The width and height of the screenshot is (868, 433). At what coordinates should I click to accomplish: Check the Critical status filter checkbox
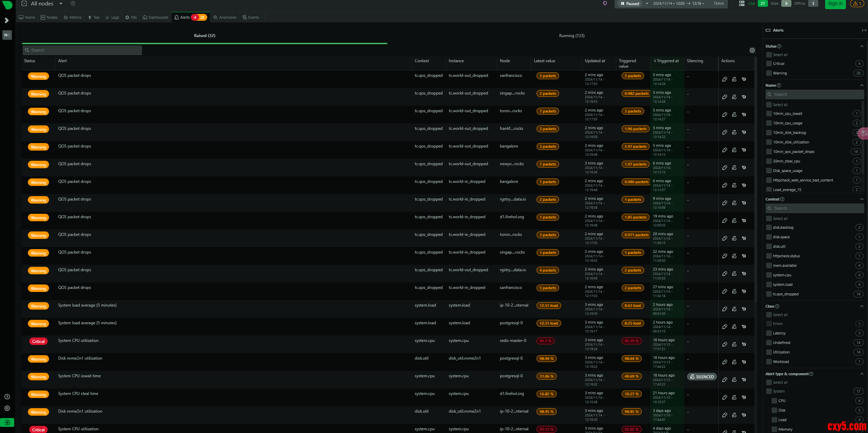pyautogui.click(x=769, y=64)
